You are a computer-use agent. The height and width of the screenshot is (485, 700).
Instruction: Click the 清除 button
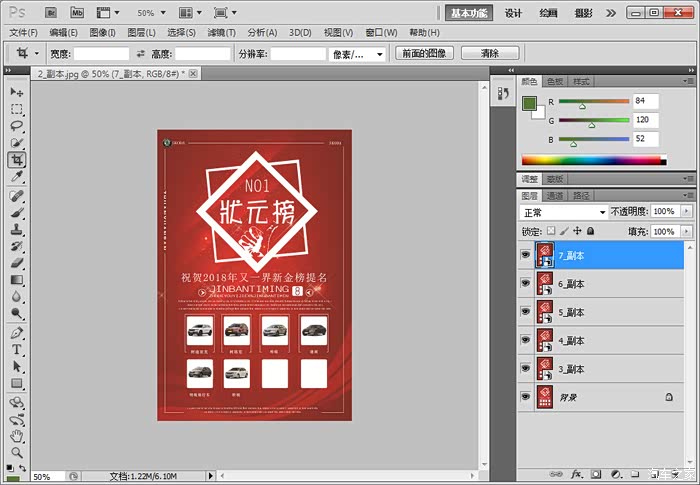pos(489,53)
